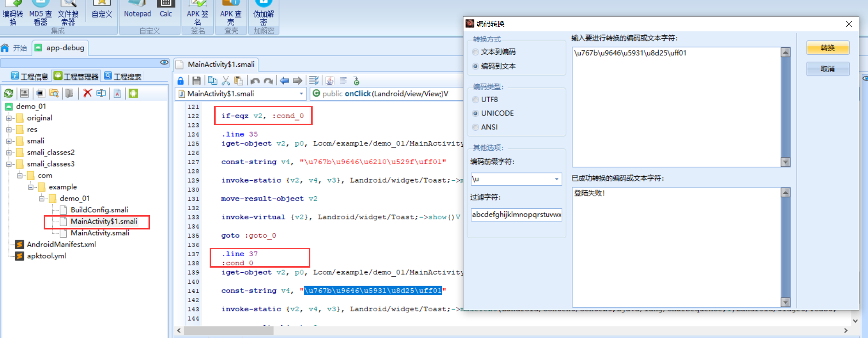Click the scissors cut icon

coord(226,81)
